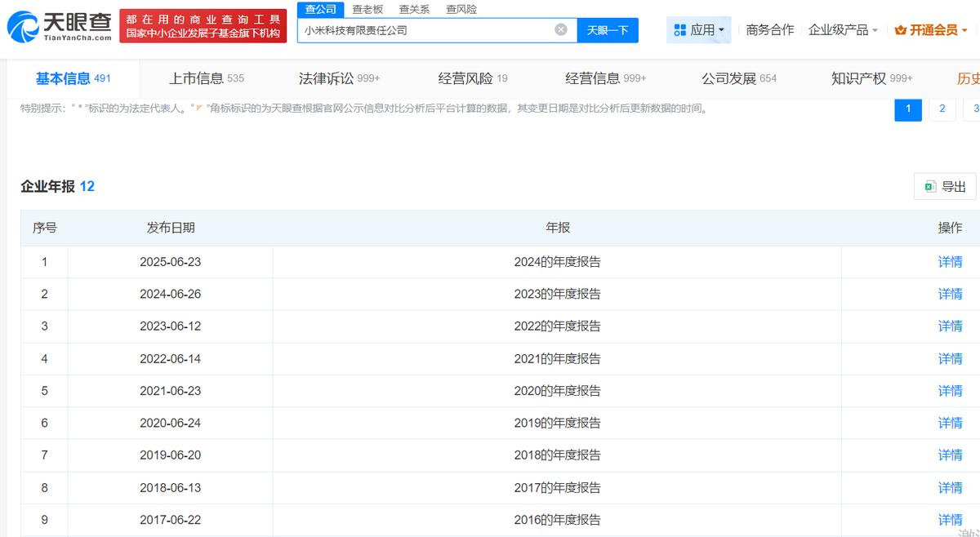Open the 经营风险 tab

tap(472, 78)
